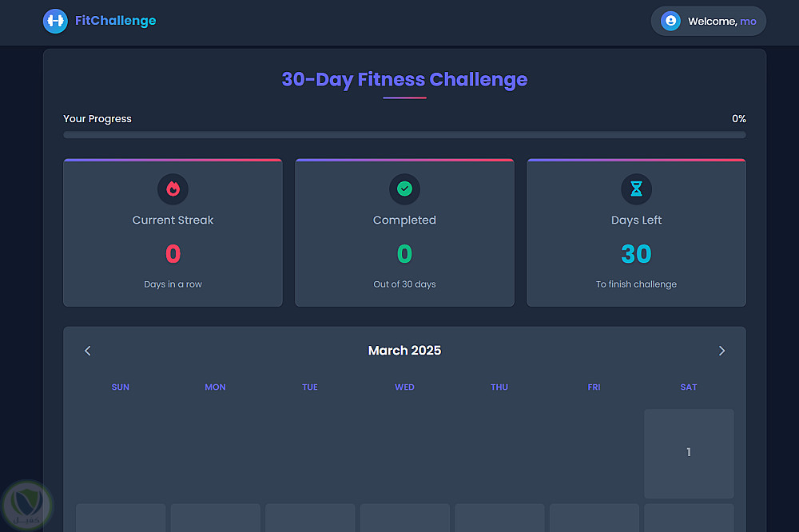799x532 pixels.
Task: Advance to next month with right chevron
Action: (x=721, y=351)
